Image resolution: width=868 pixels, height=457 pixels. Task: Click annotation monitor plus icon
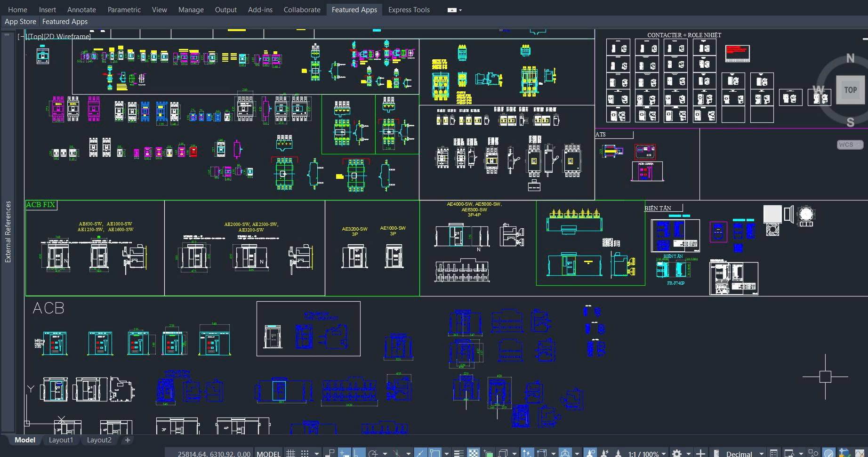click(700, 453)
